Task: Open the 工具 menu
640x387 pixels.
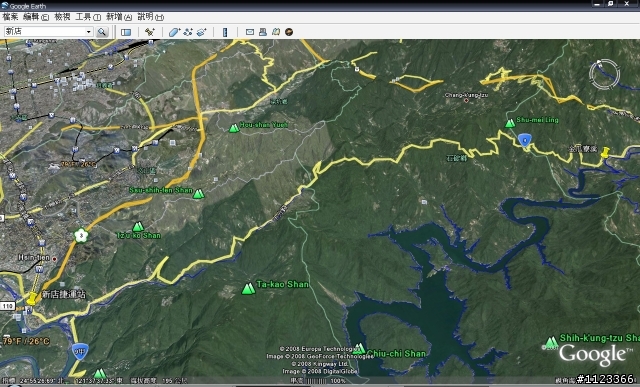Action: click(x=88, y=17)
